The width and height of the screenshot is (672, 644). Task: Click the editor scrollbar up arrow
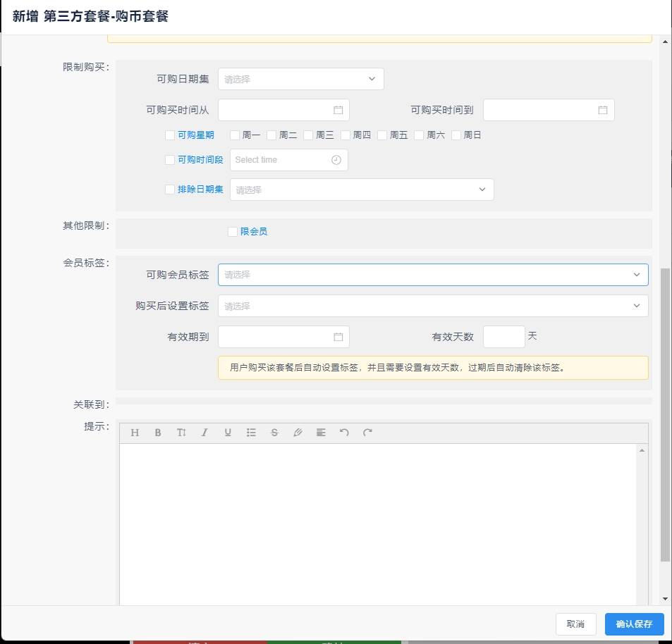[x=642, y=450]
